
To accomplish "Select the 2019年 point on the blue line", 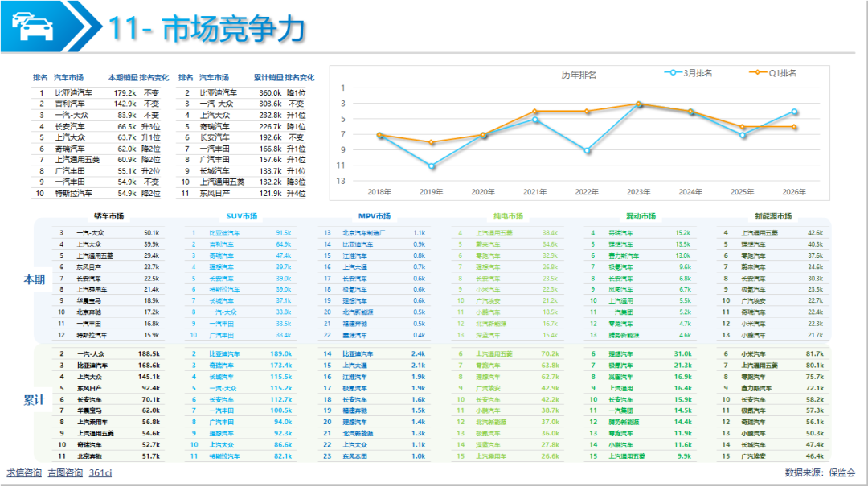I will pos(432,166).
